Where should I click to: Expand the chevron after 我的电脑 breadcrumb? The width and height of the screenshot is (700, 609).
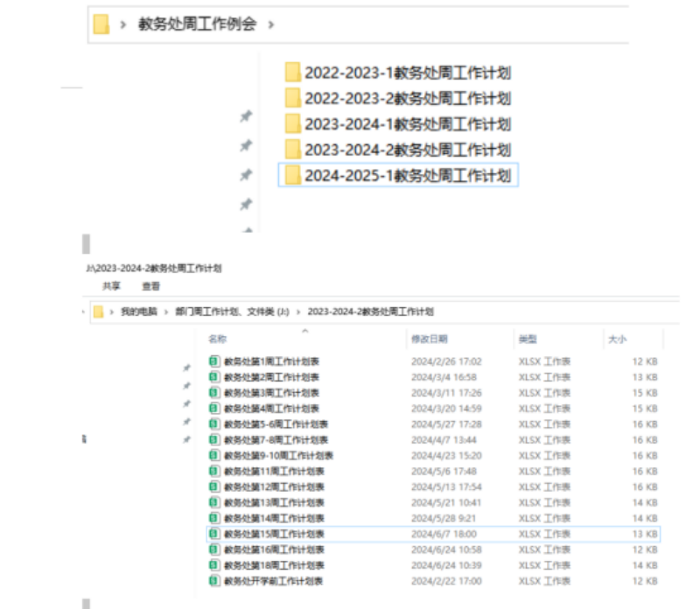(x=164, y=311)
